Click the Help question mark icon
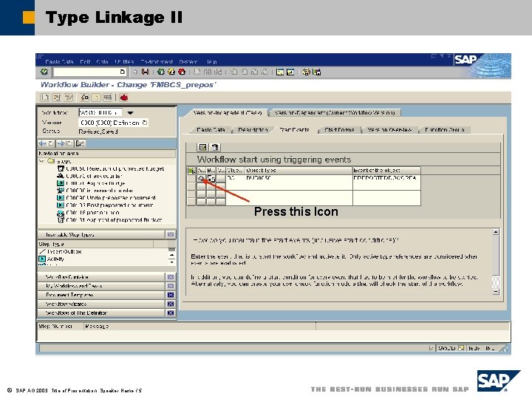 (x=306, y=72)
